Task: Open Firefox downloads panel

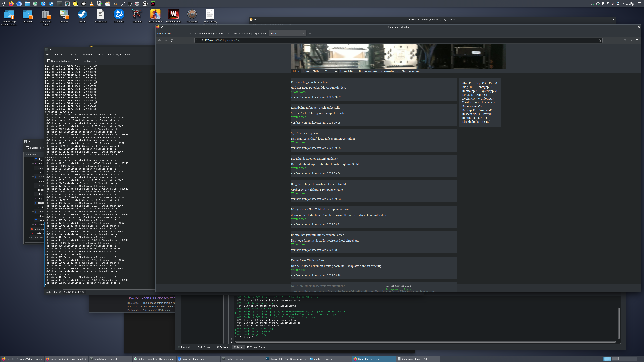Action: click(x=631, y=40)
